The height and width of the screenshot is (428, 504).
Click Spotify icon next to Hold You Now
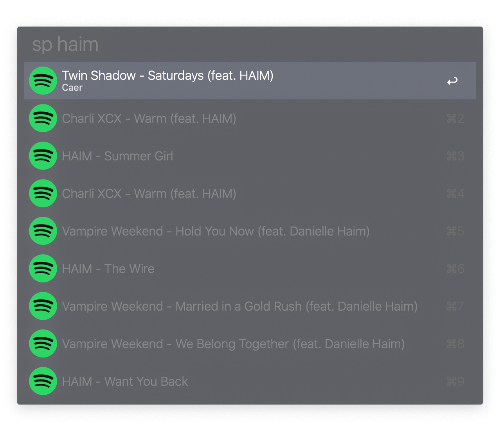pos(43,231)
